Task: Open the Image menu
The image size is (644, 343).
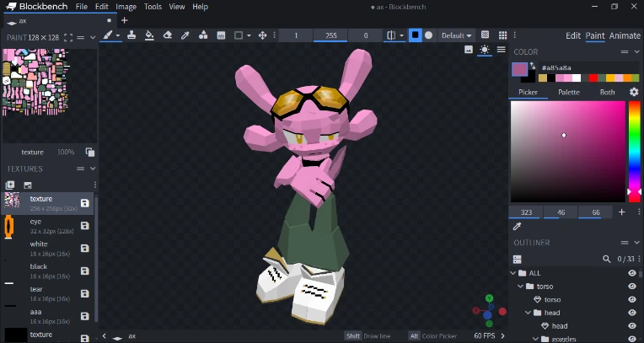Action: (126, 7)
